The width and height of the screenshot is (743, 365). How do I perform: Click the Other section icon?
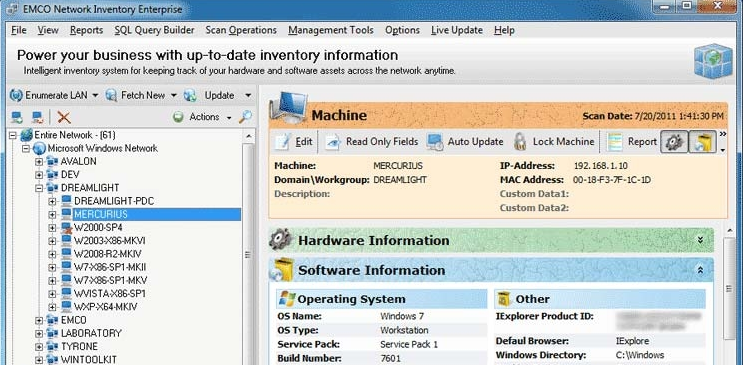[x=504, y=299]
